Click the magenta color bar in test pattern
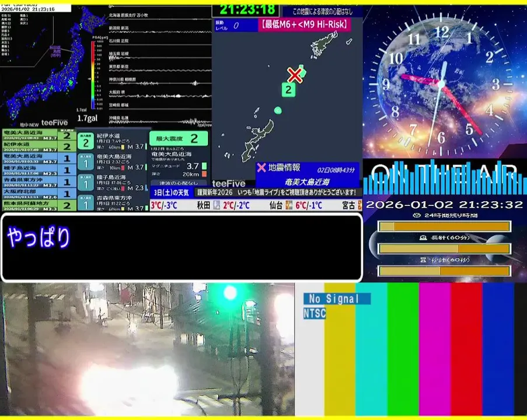 (435, 349)
